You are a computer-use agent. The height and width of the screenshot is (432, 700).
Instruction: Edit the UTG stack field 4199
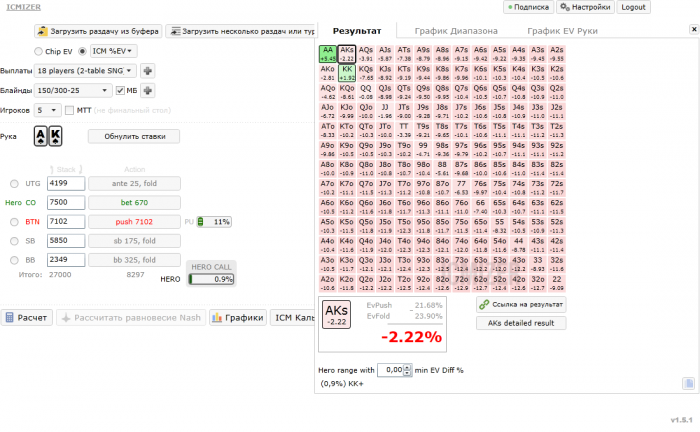coord(66,183)
